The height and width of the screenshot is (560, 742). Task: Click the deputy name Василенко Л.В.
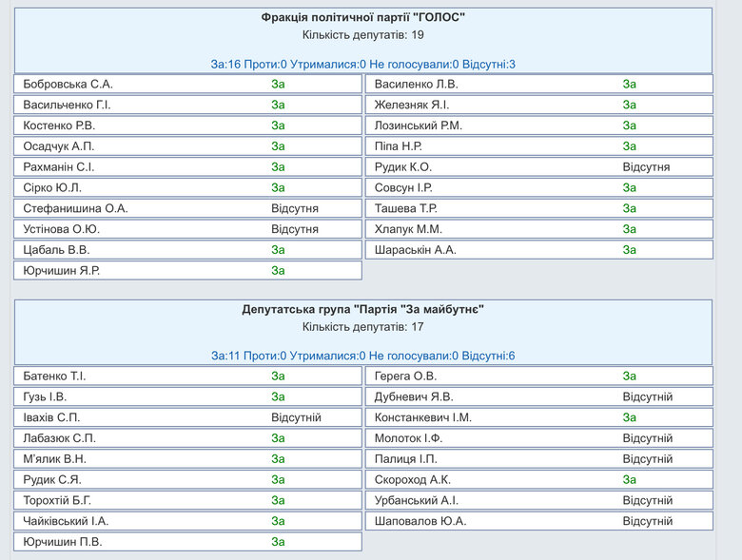416,85
